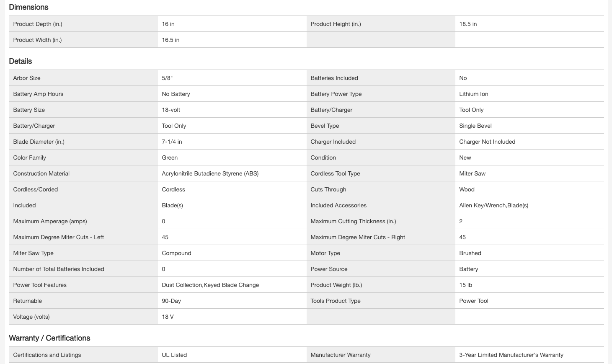Click the Warranty / Certifications heading
This screenshot has width=612, height=364.
coord(49,338)
